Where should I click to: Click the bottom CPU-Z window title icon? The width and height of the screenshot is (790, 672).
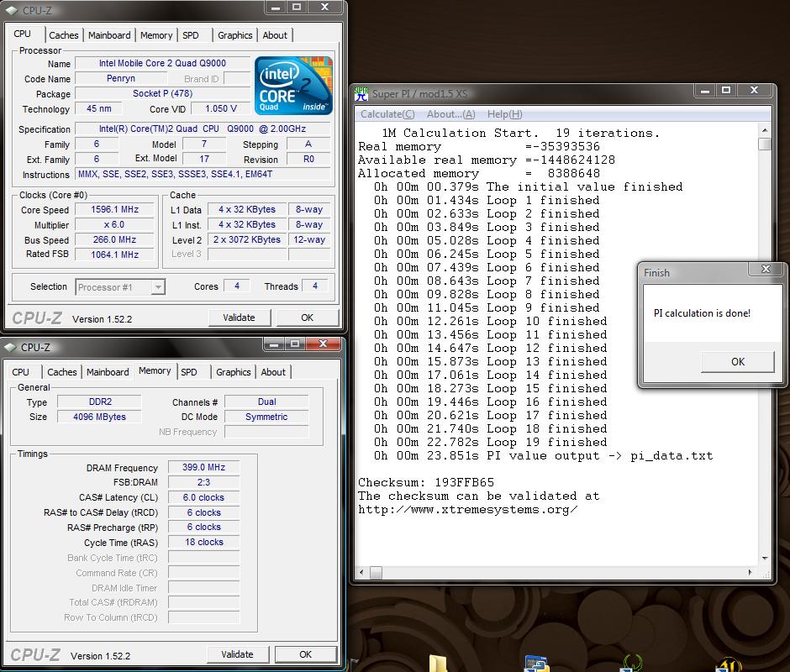tap(10, 348)
